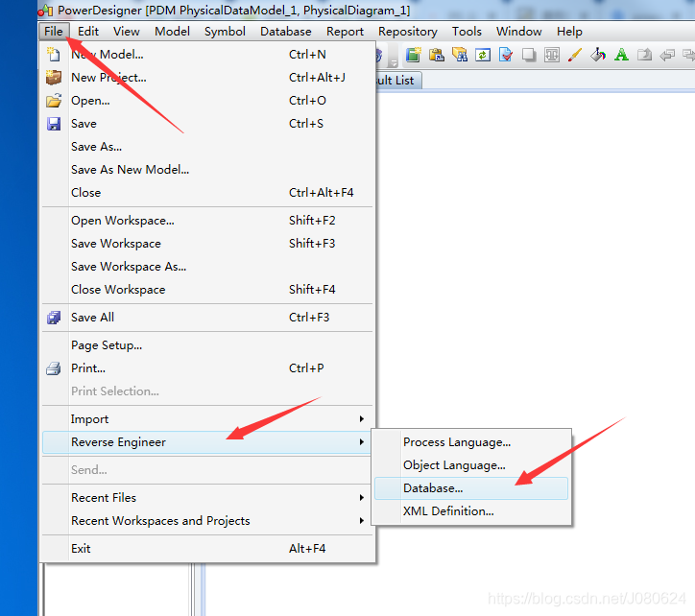Select the Import menu entry

click(207, 419)
